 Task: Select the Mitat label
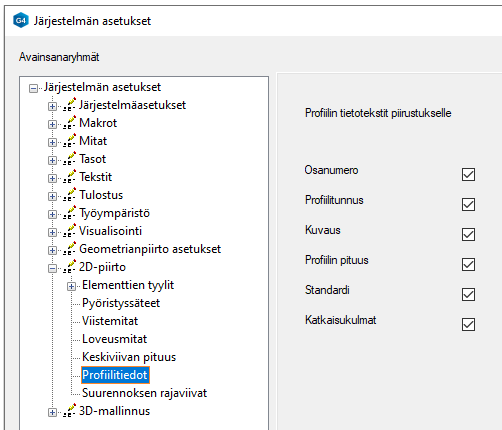(x=93, y=141)
